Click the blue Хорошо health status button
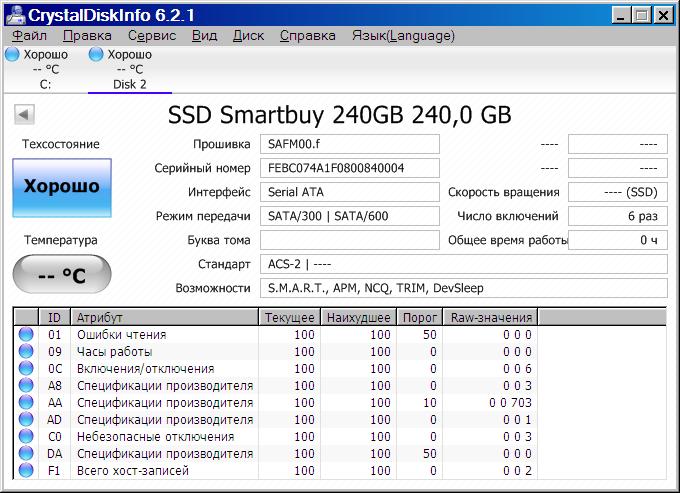Screen dimensions: 680x493 point(62,187)
